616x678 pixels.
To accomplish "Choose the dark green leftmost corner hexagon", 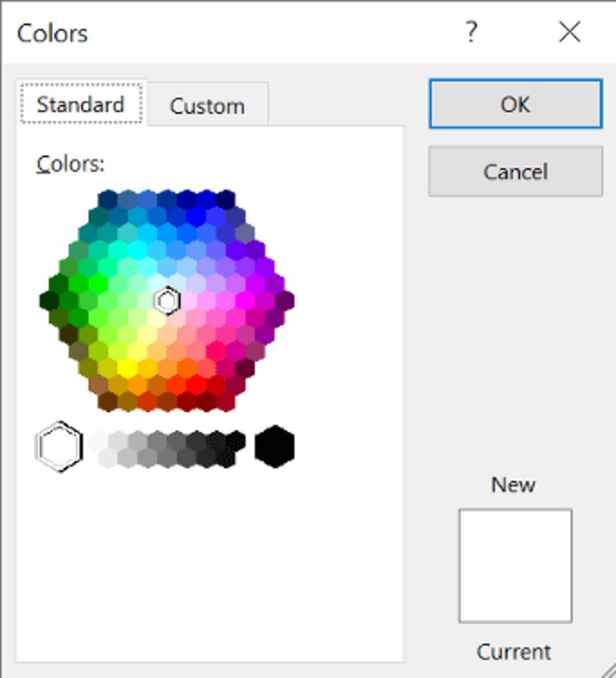I will [49, 300].
